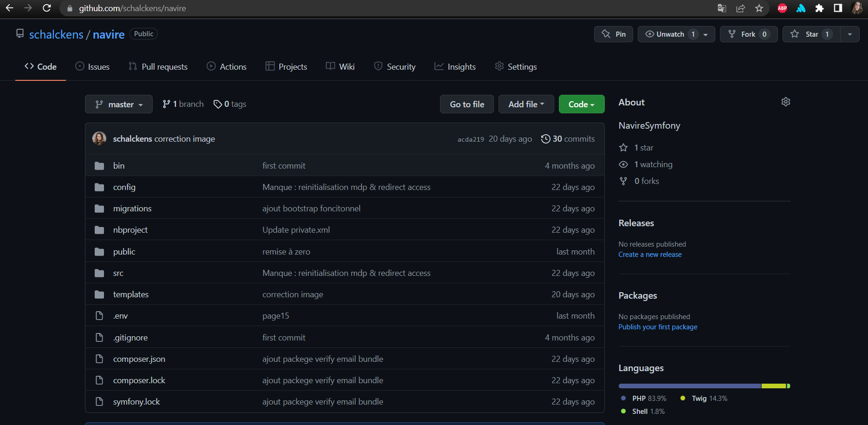Image resolution: width=868 pixels, height=425 pixels.
Task: Click the browser forward arrow
Action: tap(28, 8)
